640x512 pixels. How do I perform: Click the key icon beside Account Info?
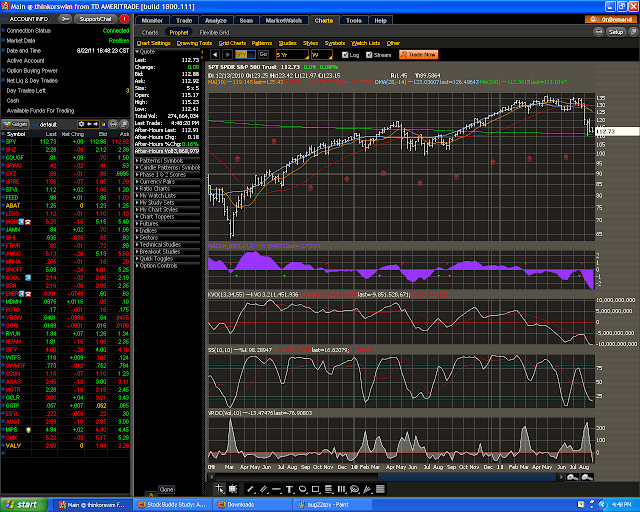(x=64, y=19)
